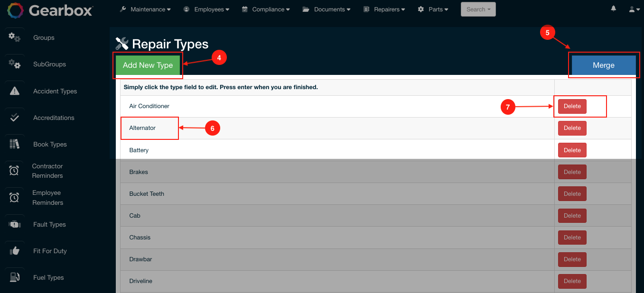
Task: Click the Fit For Duty thumbs-up icon
Action: point(14,250)
